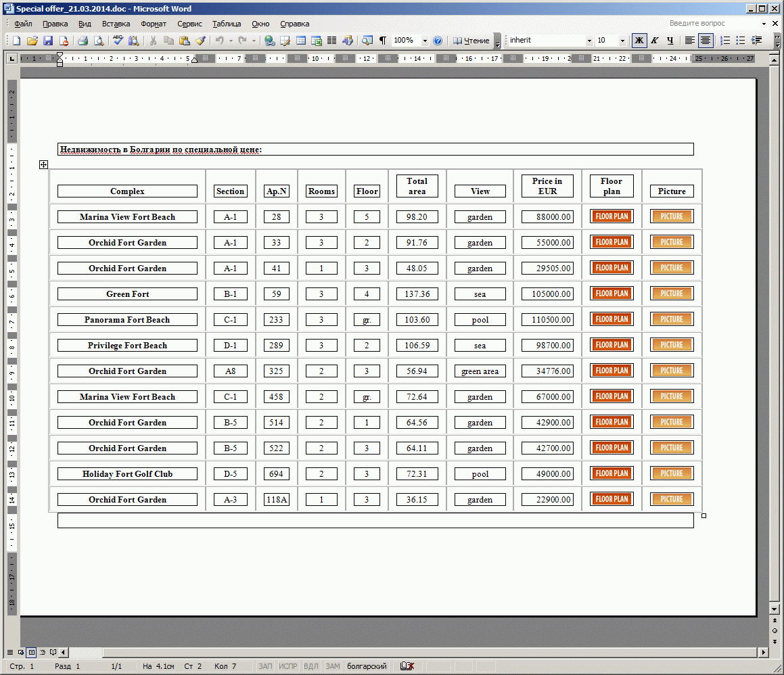Create a new blank document
This screenshot has height=675, width=784.
[x=16, y=41]
